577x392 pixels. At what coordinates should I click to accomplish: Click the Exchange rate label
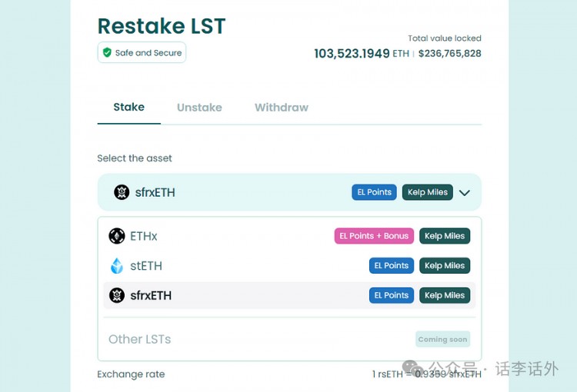pyautogui.click(x=131, y=374)
